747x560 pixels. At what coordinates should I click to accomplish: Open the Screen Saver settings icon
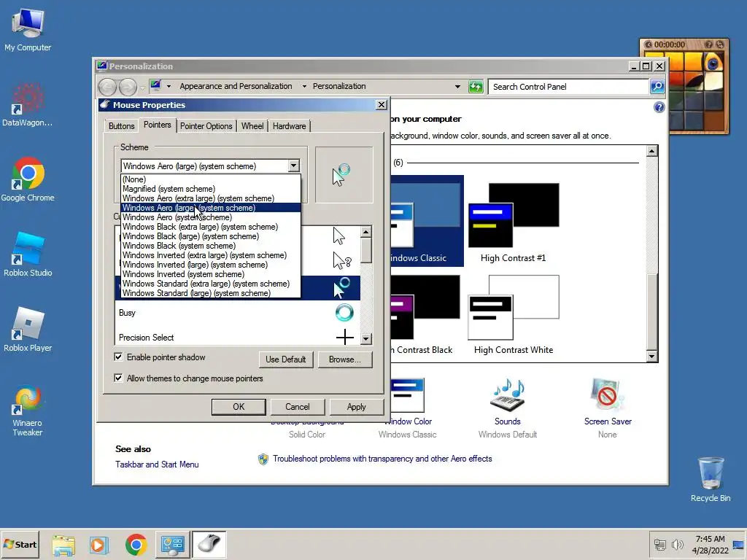tap(607, 395)
